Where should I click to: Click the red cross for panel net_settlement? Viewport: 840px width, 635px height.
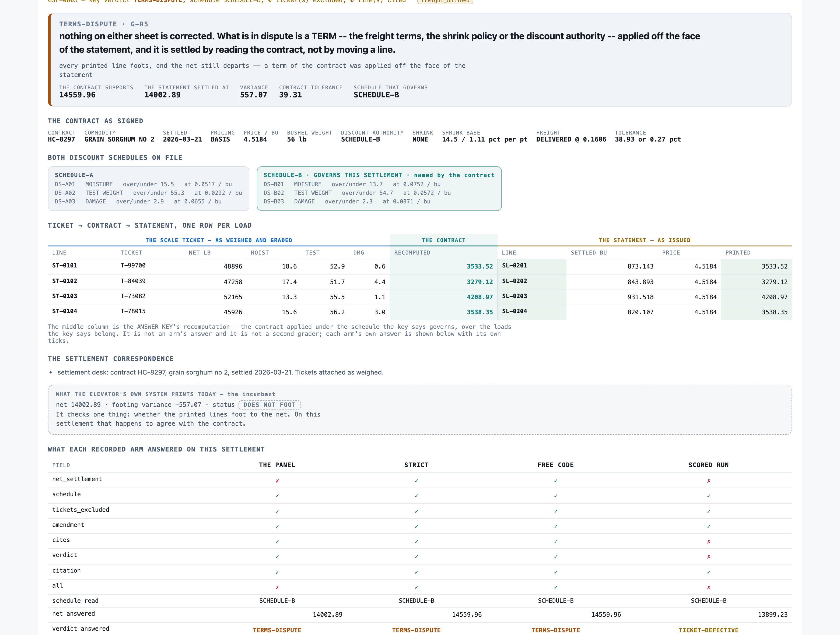(277, 481)
